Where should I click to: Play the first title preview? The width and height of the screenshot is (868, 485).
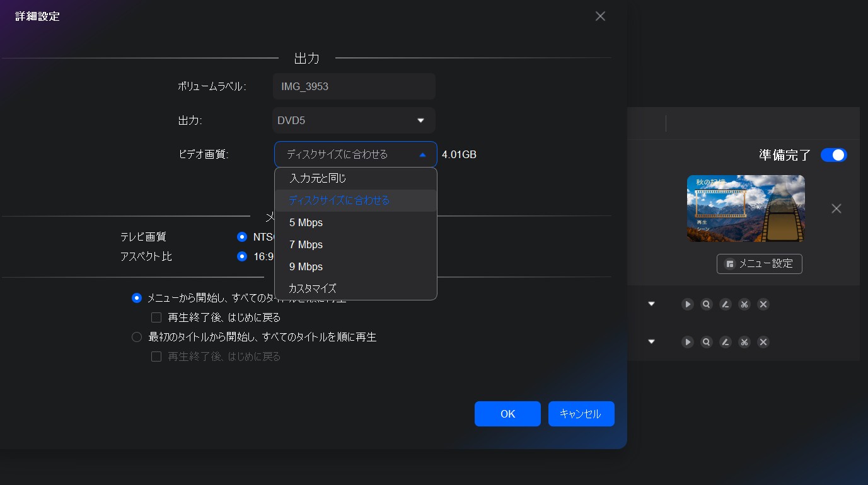[687, 304]
